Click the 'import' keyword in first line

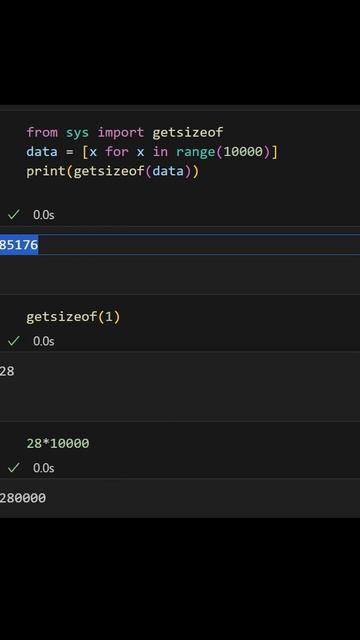[121, 132]
